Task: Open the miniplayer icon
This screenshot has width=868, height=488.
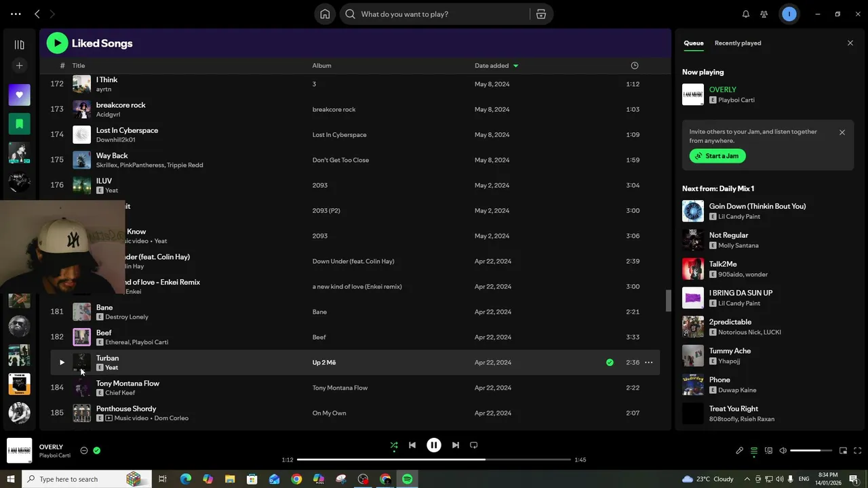Action: tap(844, 451)
